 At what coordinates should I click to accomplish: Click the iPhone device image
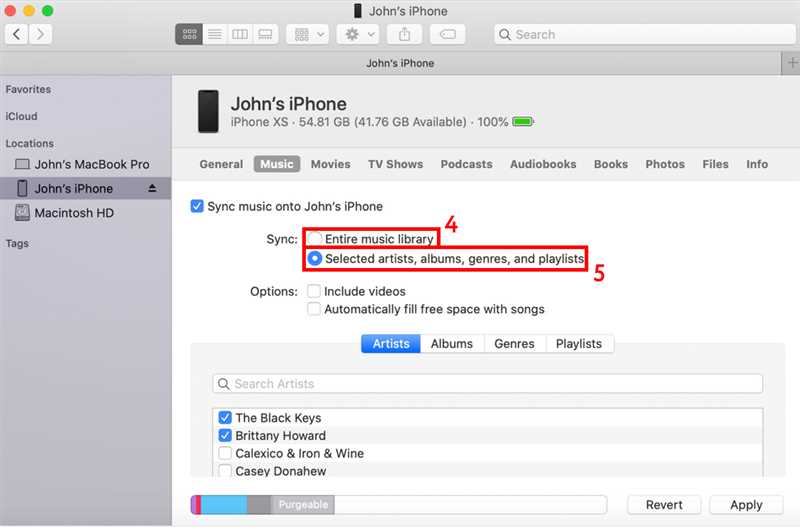(x=208, y=111)
